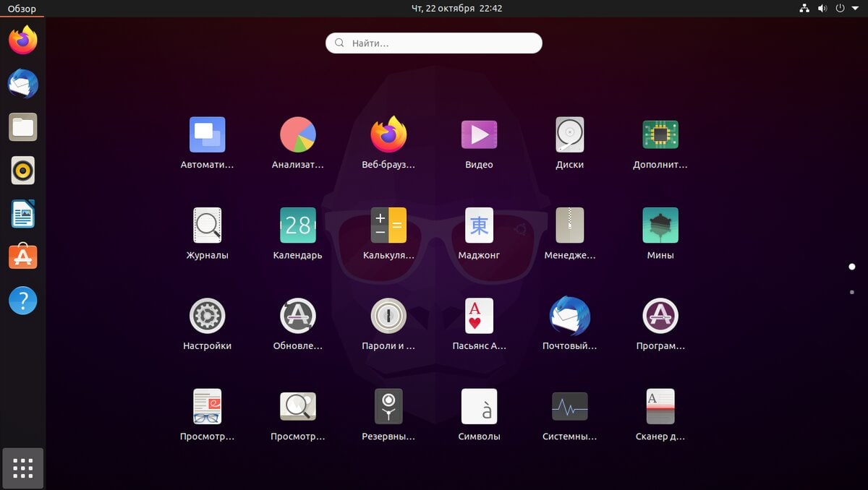
Task: Open Пароли и … keys app
Action: coord(388,316)
